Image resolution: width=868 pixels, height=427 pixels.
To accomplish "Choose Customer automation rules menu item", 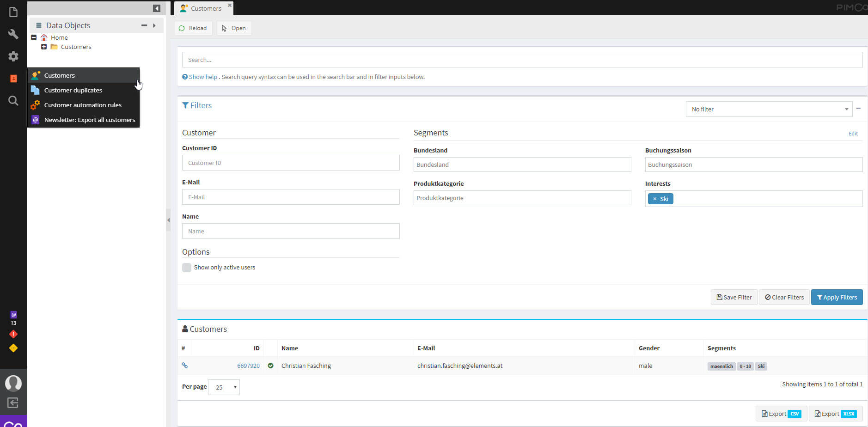I will [x=83, y=105].
